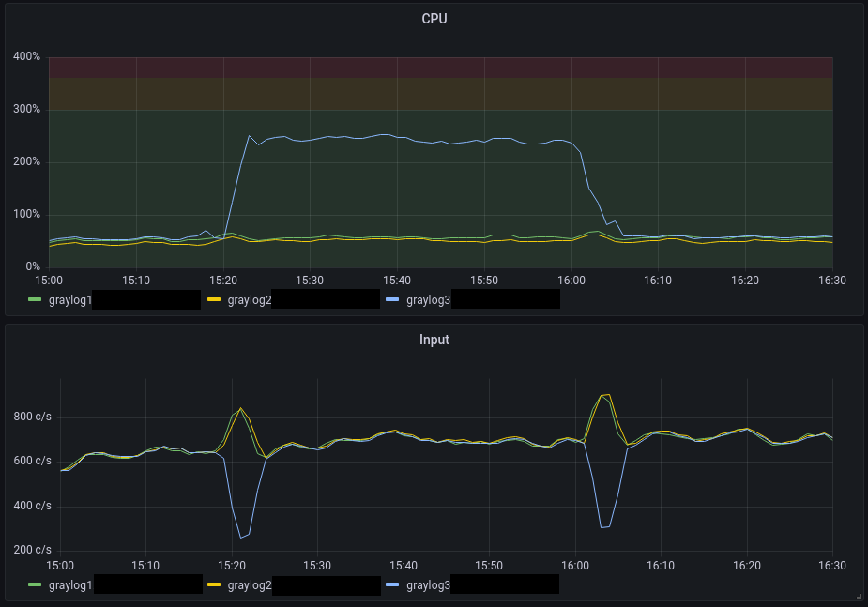Viewport: 868px width, 607px height.
Task: Click the resize handle of the Input panel
Action: click(x=860, y=594)
